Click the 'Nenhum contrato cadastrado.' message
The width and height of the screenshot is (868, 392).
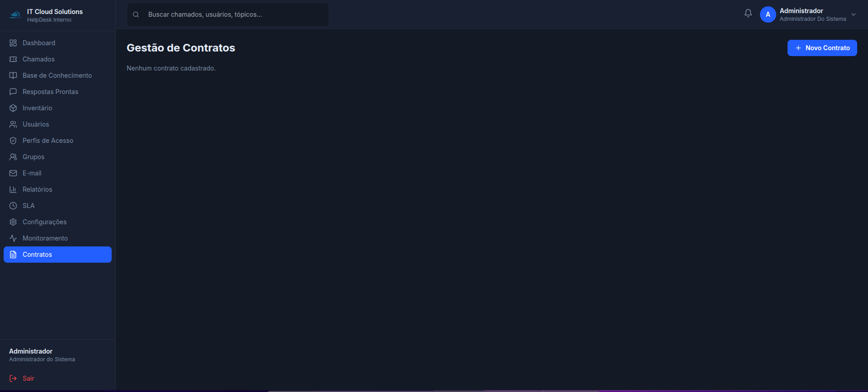171,68
